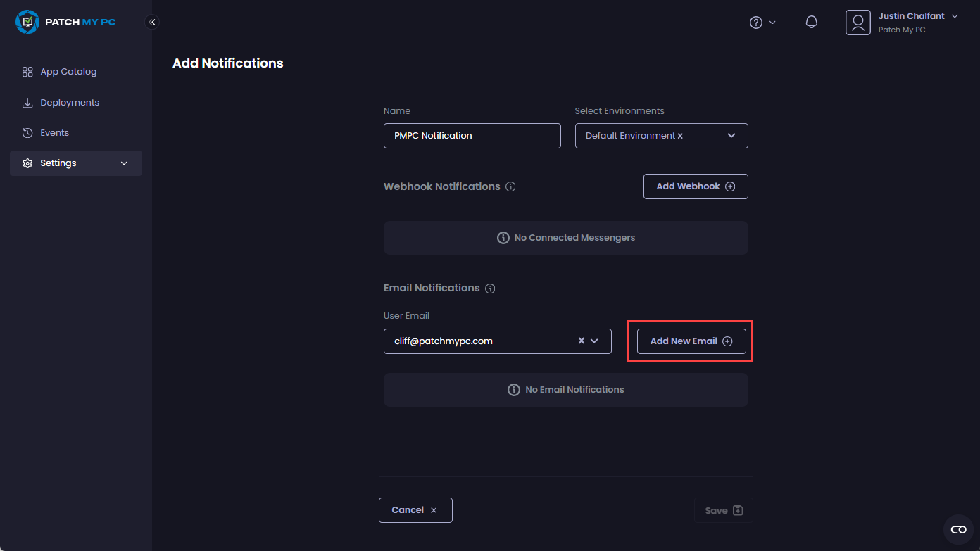Open the notifications bell icon
The width and height of the screenshot is (980, 551).
click(811, 23)
